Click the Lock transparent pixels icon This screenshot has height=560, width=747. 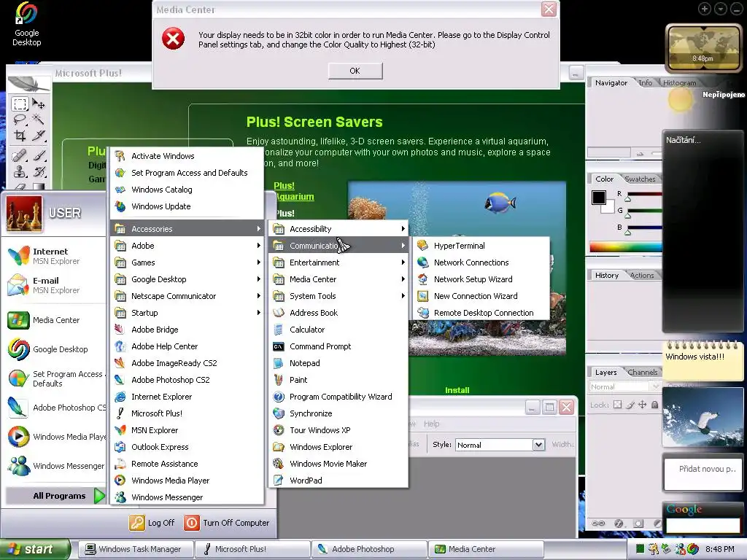(x=617, y=405)
